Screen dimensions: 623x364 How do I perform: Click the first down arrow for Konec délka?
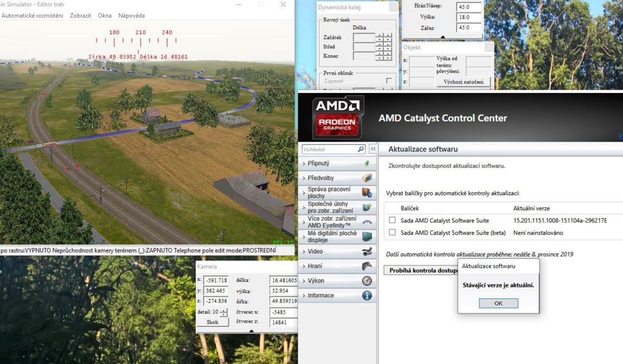coord(380,58)
